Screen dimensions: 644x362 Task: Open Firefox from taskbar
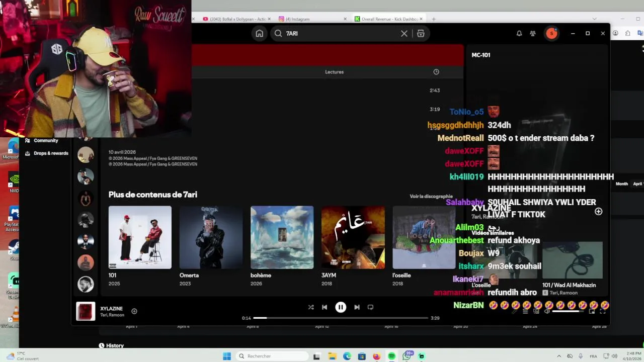(377, 356)
